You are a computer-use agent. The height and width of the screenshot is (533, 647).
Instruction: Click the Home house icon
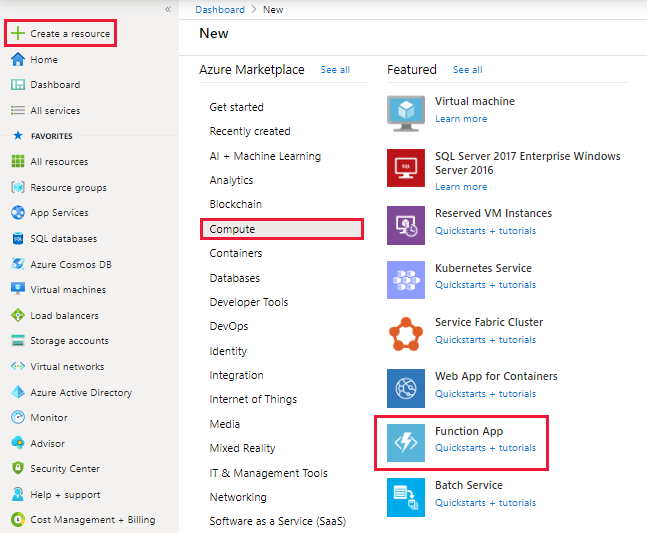[x=18, y=59]
